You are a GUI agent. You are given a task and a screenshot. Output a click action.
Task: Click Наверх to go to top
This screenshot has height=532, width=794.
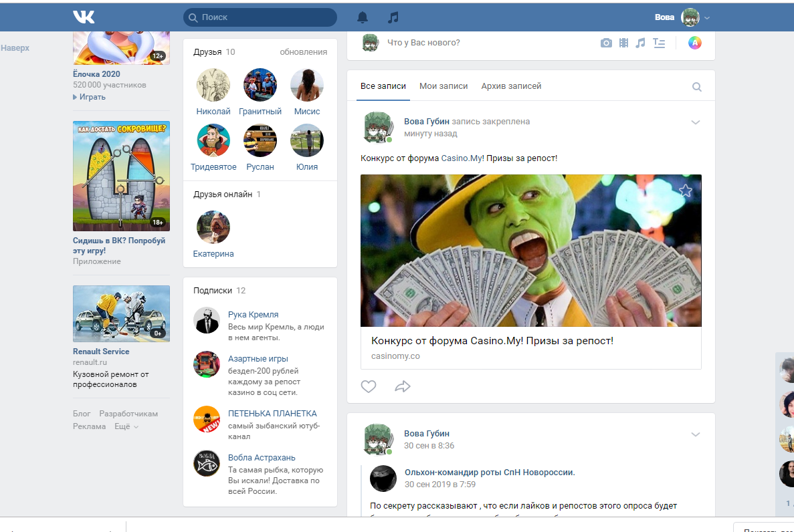pos(15,48)
